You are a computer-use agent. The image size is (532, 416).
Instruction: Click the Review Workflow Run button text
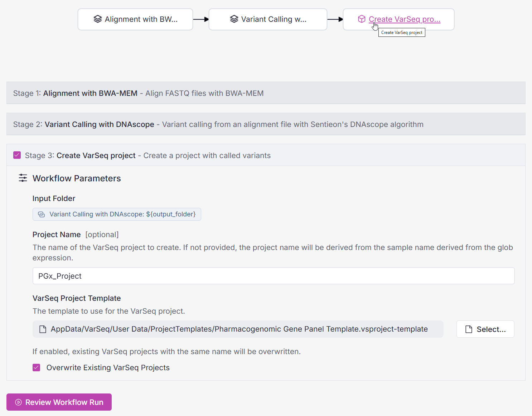tap(64, 402)
